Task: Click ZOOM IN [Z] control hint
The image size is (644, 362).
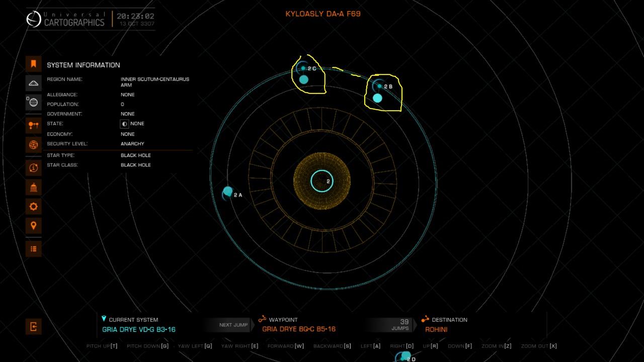Action: pyautogui.click(x=496, y=346)
